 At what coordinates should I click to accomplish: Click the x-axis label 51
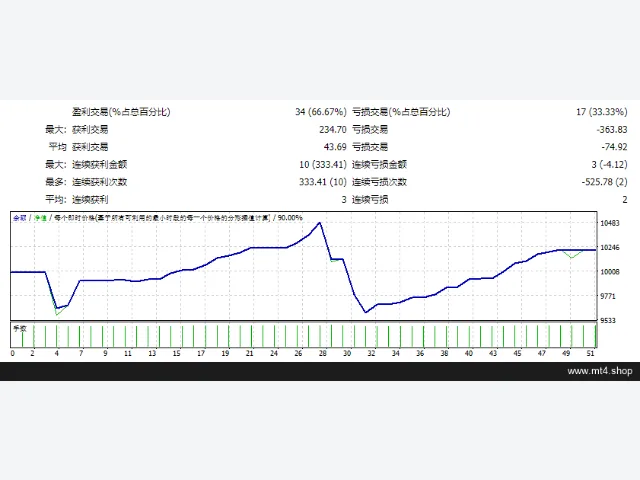coord(590,353)
